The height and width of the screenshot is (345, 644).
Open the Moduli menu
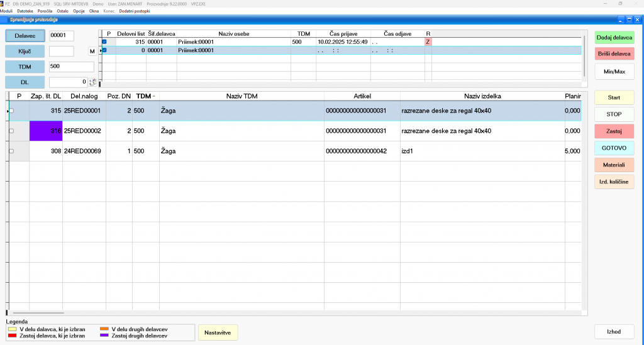tap(6, 11)
